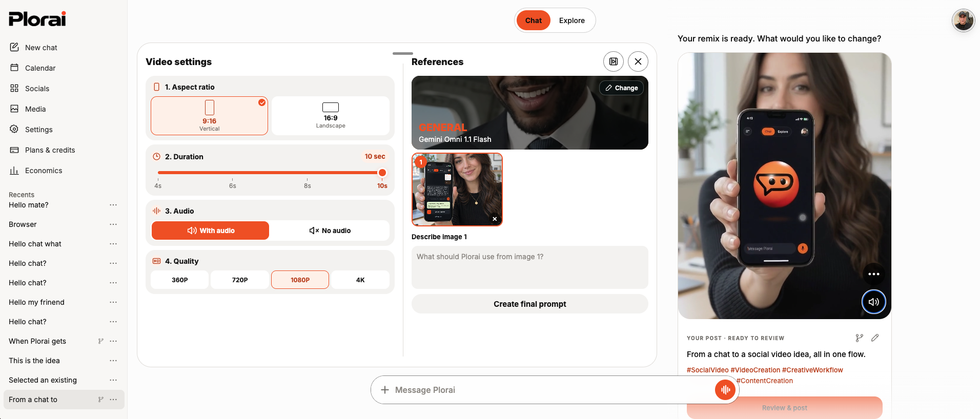This screenshot has width=980, height=419.
Task: Open options for Selected an existing
Action: click(x=113, y=380)
